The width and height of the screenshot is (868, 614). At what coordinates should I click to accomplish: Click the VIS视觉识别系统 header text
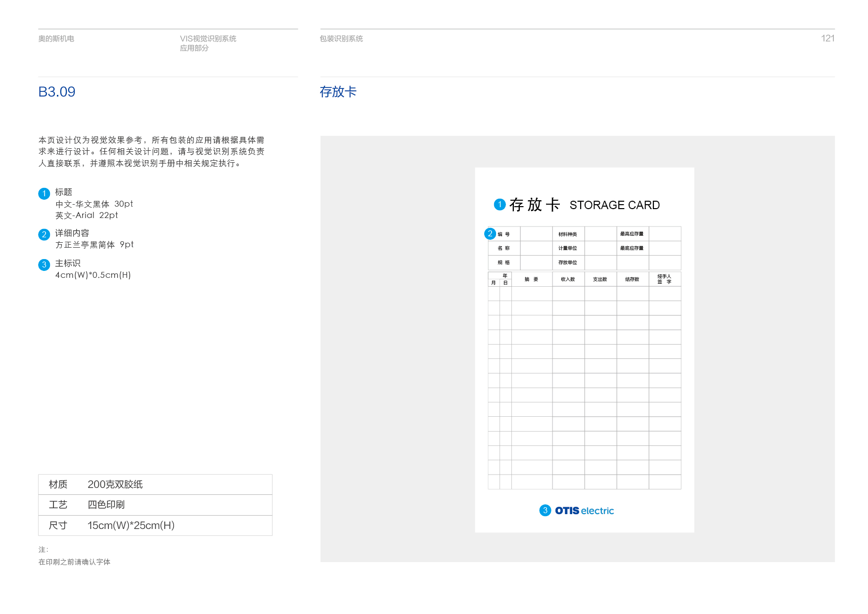point(208,39)
